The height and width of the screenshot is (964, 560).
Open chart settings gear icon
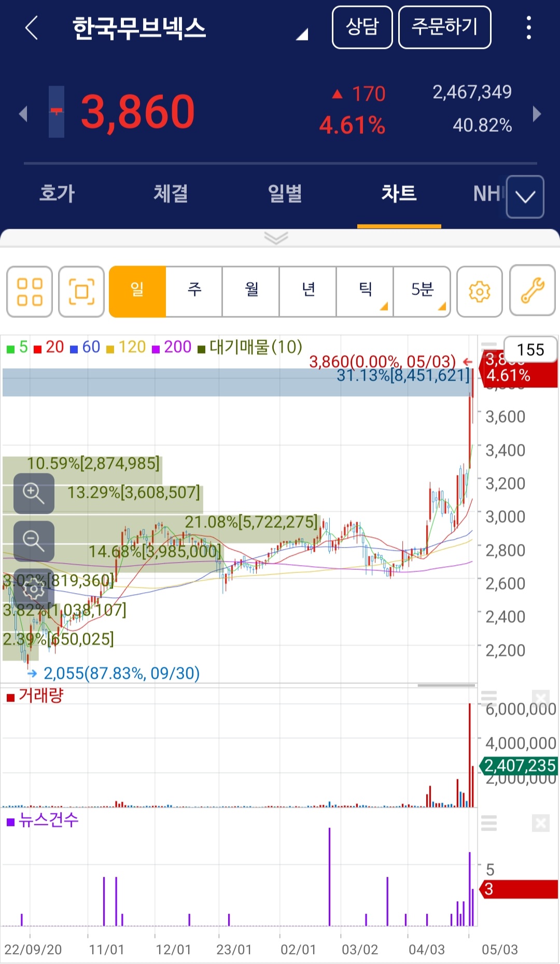coord(480,291)
